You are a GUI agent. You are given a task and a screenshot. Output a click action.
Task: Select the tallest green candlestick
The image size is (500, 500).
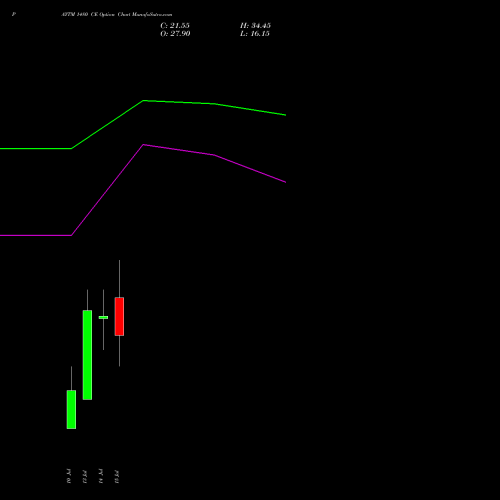coord(87,355)
